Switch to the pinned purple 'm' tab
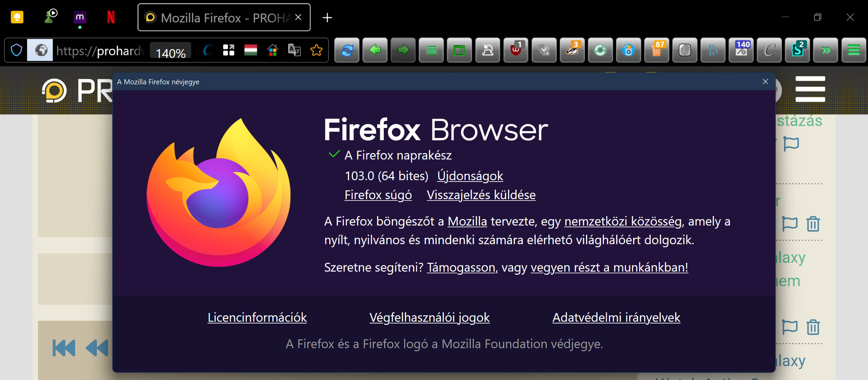Image resolution: width=868 pixels, height=380 pixels. 80,17
